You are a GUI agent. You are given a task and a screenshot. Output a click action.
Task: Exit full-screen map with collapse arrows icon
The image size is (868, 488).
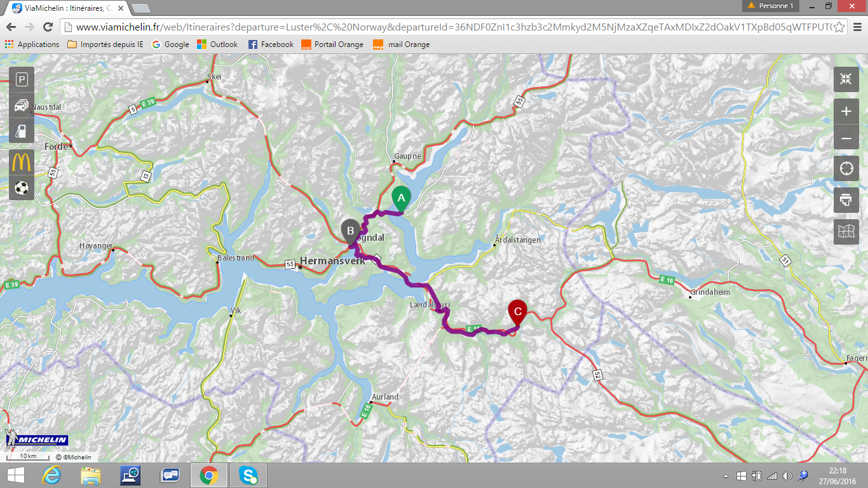[846, 79]
